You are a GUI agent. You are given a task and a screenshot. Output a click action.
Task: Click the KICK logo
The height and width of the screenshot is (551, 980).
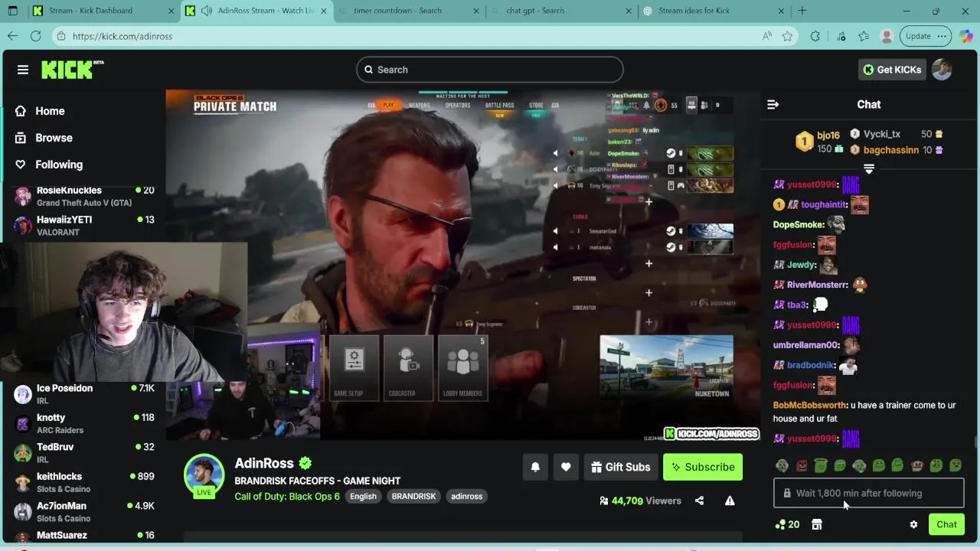72,70
